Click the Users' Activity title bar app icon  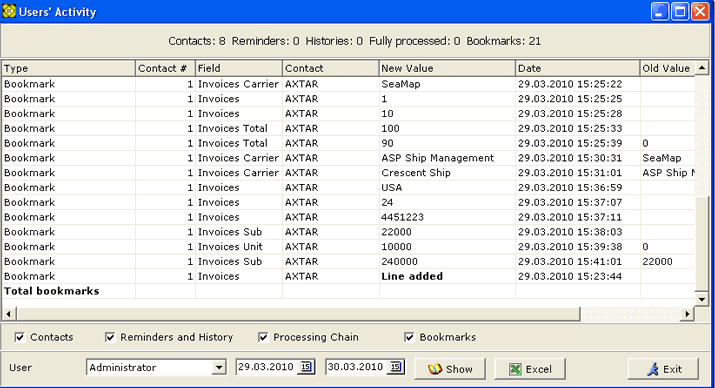[9, 11]
